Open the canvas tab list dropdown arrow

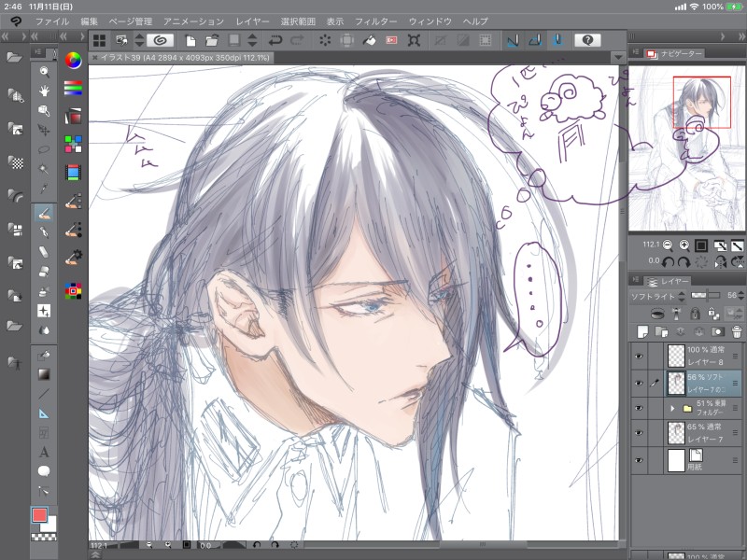point(618,57)
